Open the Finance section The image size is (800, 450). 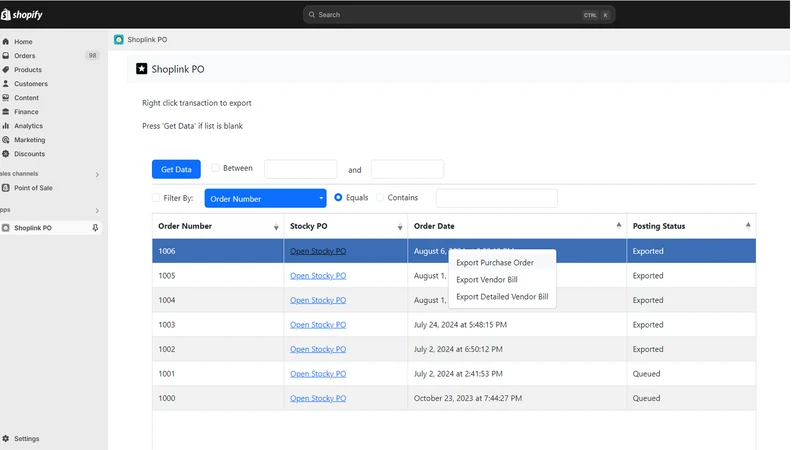(x=26, y=112)
